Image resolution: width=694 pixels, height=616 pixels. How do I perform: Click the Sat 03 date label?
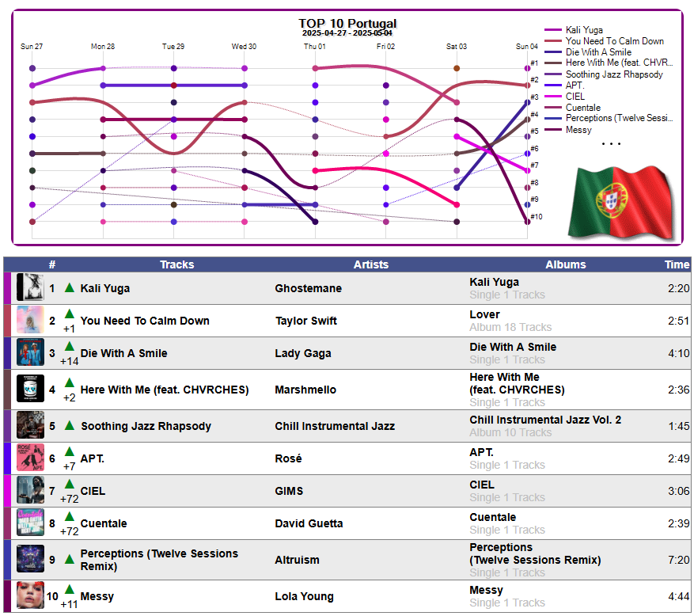[x=457, y=46]
